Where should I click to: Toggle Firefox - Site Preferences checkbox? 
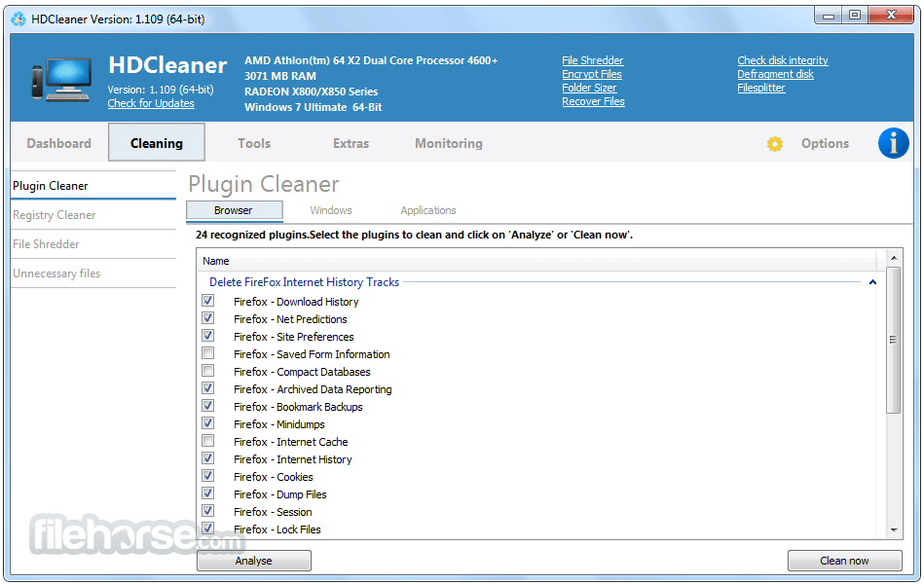coord(208,336)
